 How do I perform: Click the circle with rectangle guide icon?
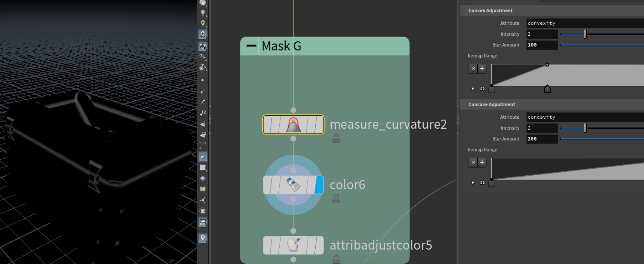click(x=202, y=211)
